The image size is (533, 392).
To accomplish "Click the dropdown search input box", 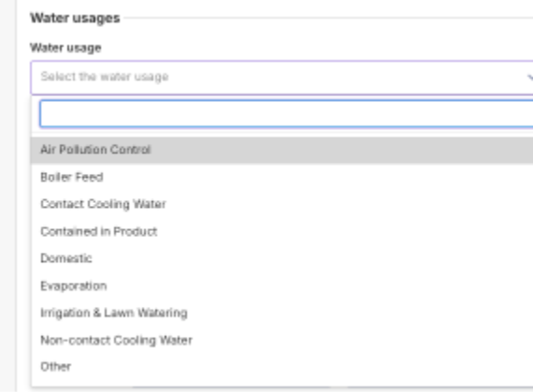I will [286, 114].
